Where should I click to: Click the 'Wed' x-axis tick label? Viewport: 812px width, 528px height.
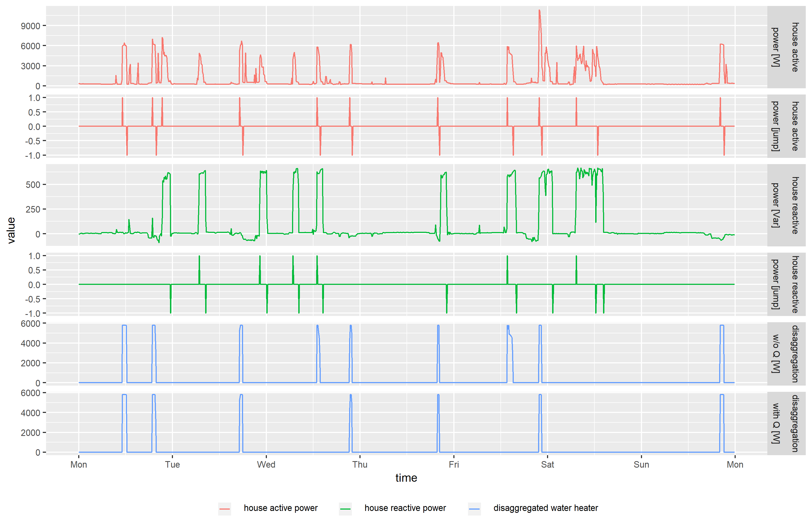pos(266,465)
